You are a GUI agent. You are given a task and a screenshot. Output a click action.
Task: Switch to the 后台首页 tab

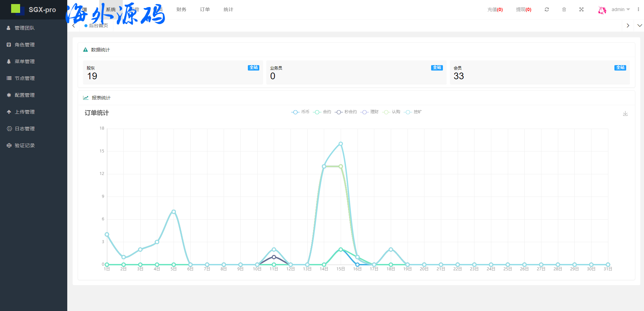(x=98, y=26)
